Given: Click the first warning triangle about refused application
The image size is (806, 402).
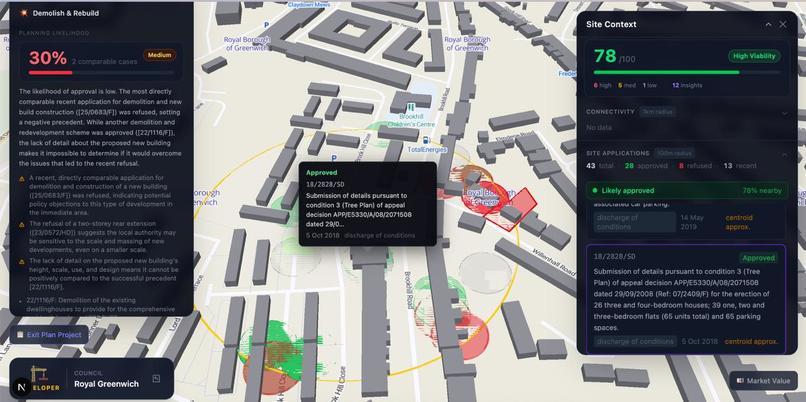Looking at the screenshot, I should point(22,179).
